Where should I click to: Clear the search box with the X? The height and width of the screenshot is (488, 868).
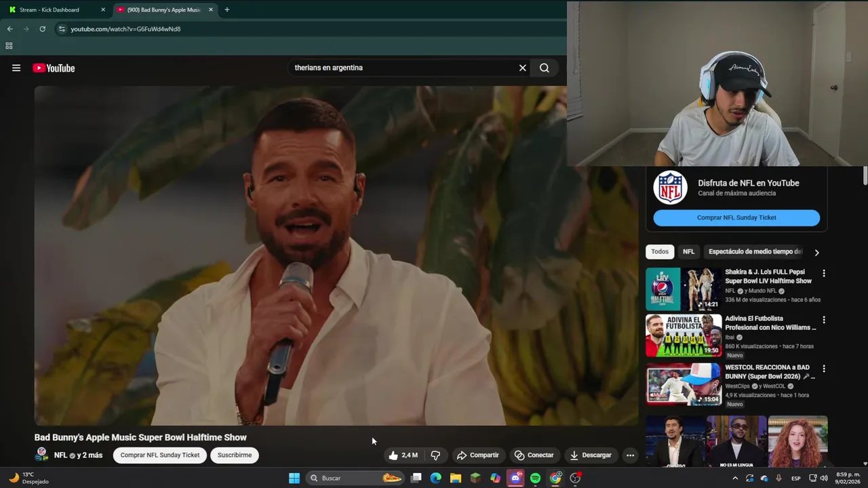522,68
